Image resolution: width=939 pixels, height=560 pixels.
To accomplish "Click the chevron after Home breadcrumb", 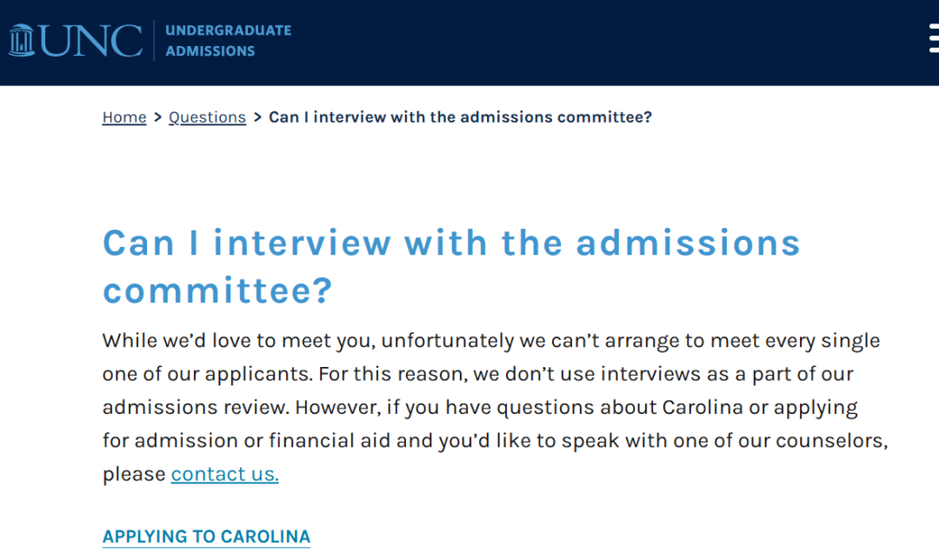I will pyautogui.click(x=157, y=117).
